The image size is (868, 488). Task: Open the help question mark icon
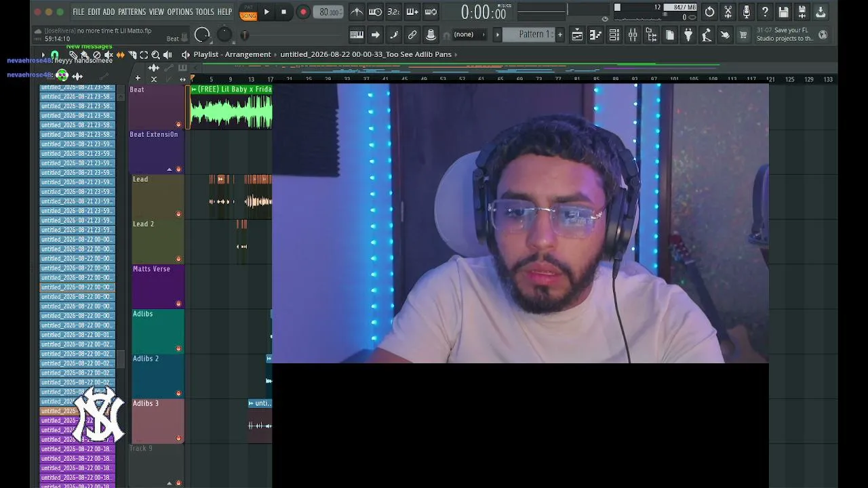coord(765,12)
